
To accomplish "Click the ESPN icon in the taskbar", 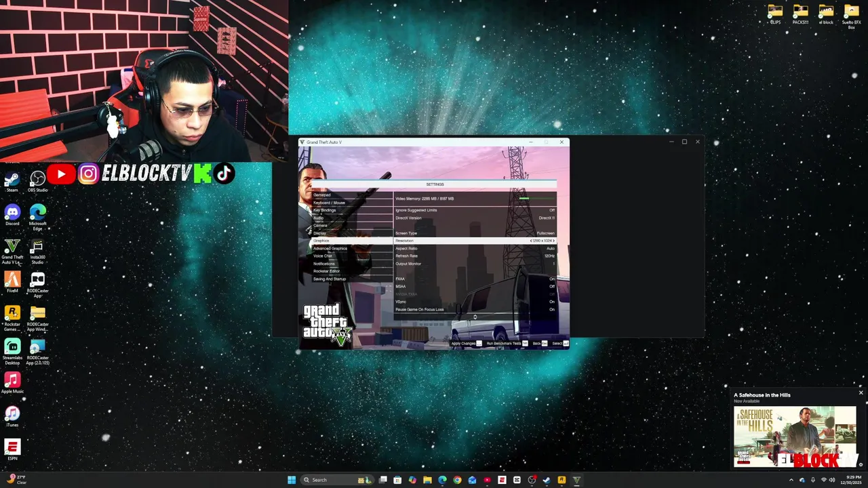I will click(502, 480).
